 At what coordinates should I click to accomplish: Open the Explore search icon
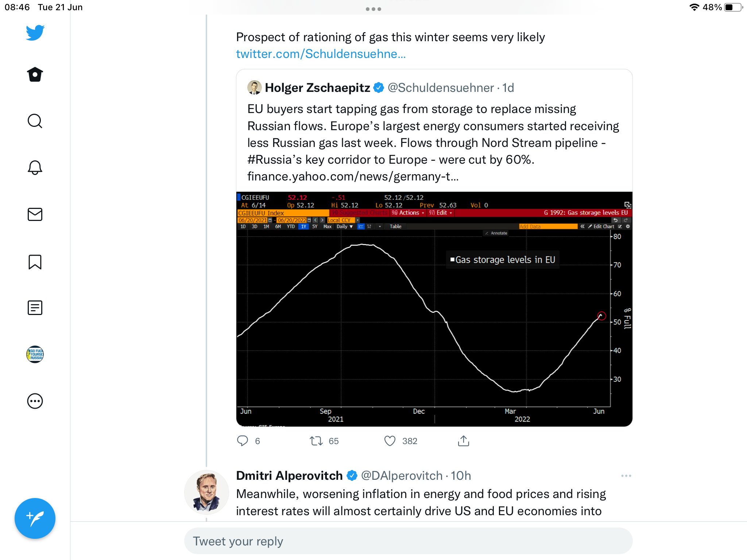tap(35, 121)
